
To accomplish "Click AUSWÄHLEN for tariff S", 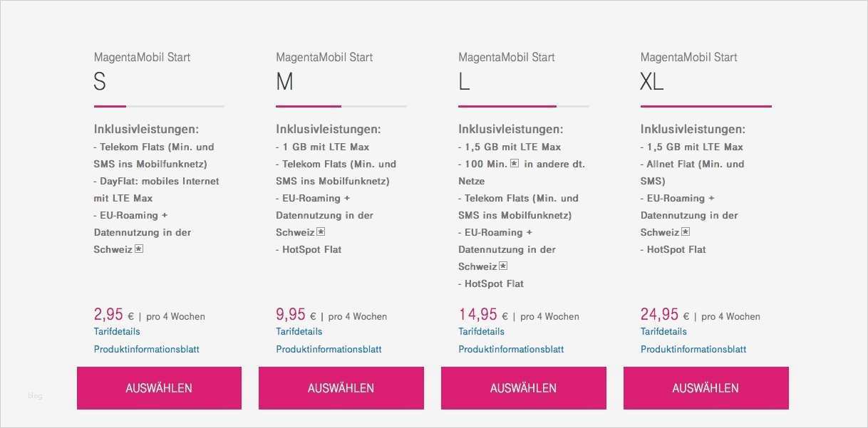I will click(x=158, y=388).
